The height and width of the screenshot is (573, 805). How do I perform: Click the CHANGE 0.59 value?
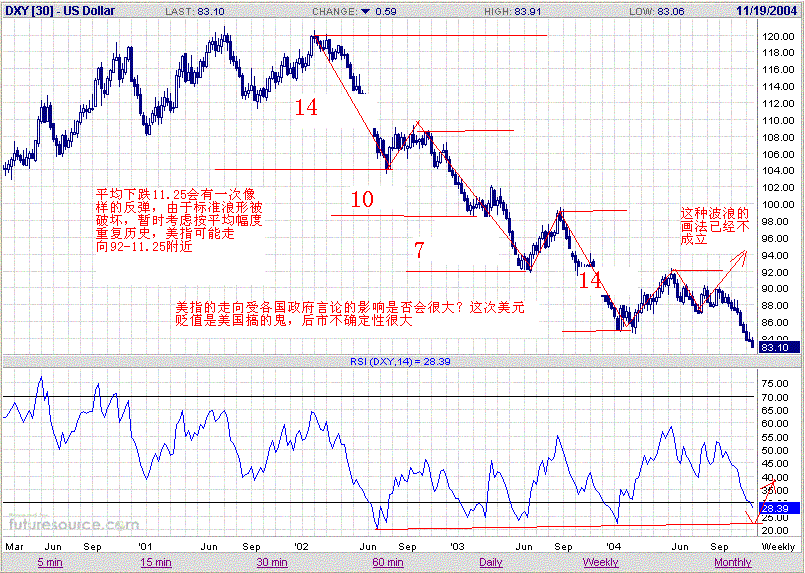[354, 11]
